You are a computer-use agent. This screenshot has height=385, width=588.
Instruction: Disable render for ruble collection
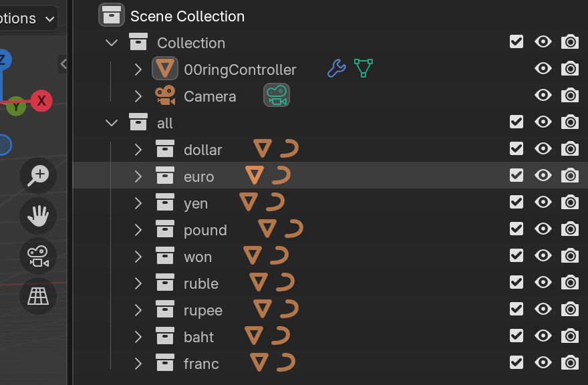pos(569,282)
